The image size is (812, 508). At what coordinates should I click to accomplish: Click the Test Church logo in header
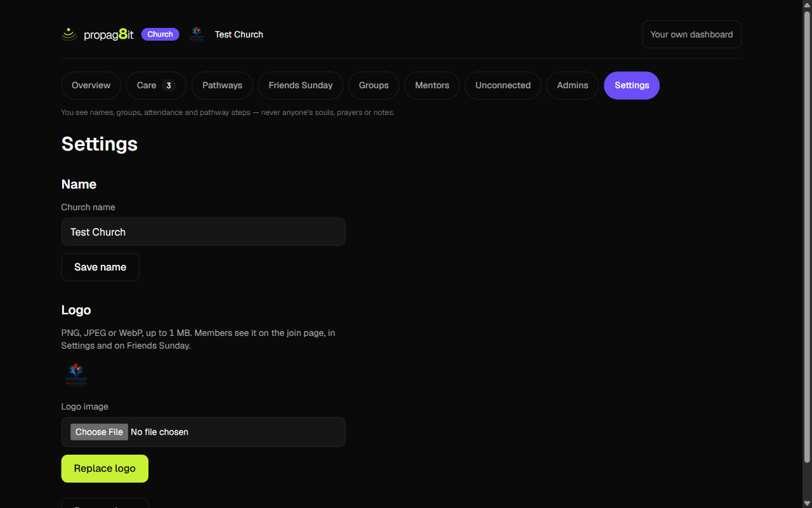(197, 34)
